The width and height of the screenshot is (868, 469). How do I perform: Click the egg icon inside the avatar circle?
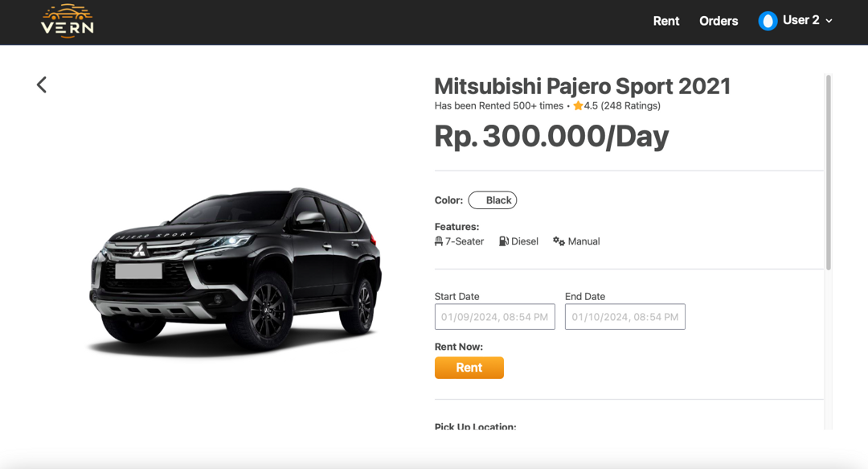pyautogui.click(x=768, y=20)
